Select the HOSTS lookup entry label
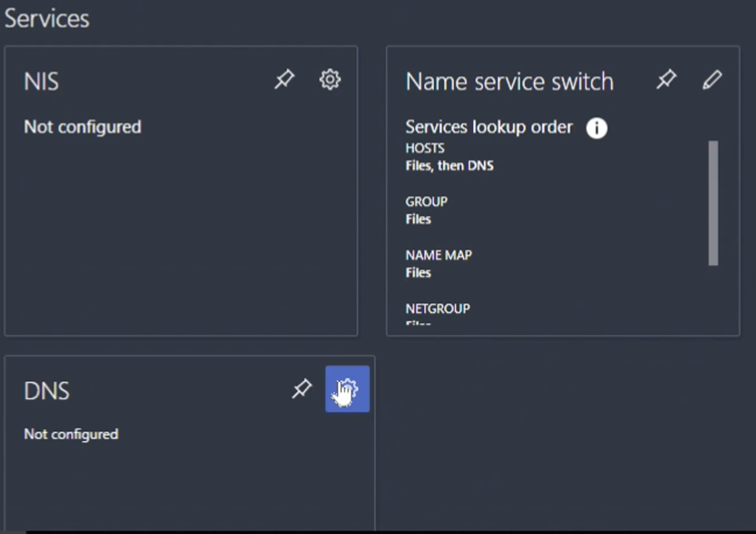756x534 pixels. (x=425, y=148)
